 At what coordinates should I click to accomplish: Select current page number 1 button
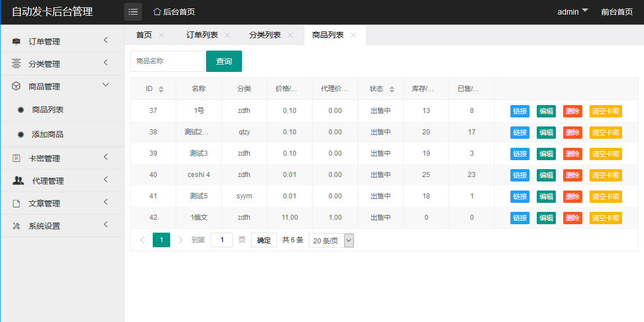click(x=161, y=240)
